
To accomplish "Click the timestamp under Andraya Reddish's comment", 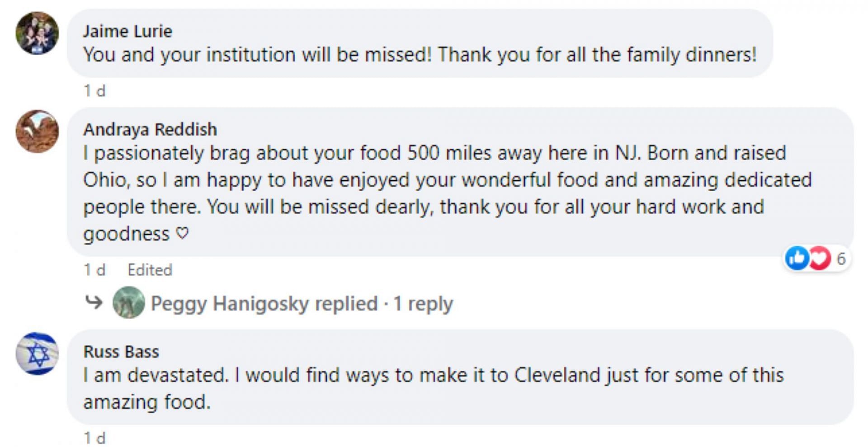I will (x=94, y=270).
